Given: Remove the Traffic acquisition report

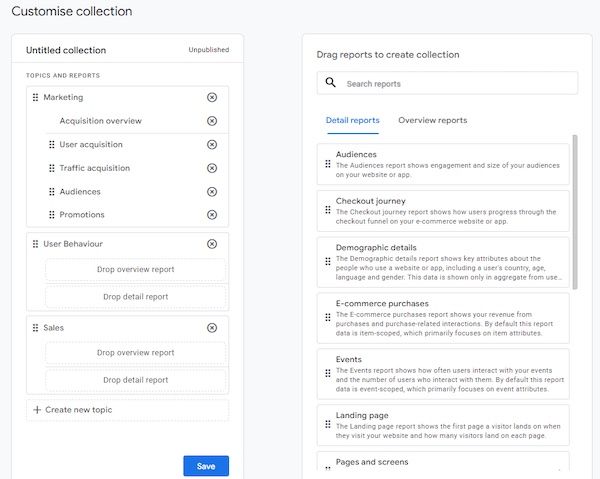Looking at the screenshot, I should (x=211, y=168).
